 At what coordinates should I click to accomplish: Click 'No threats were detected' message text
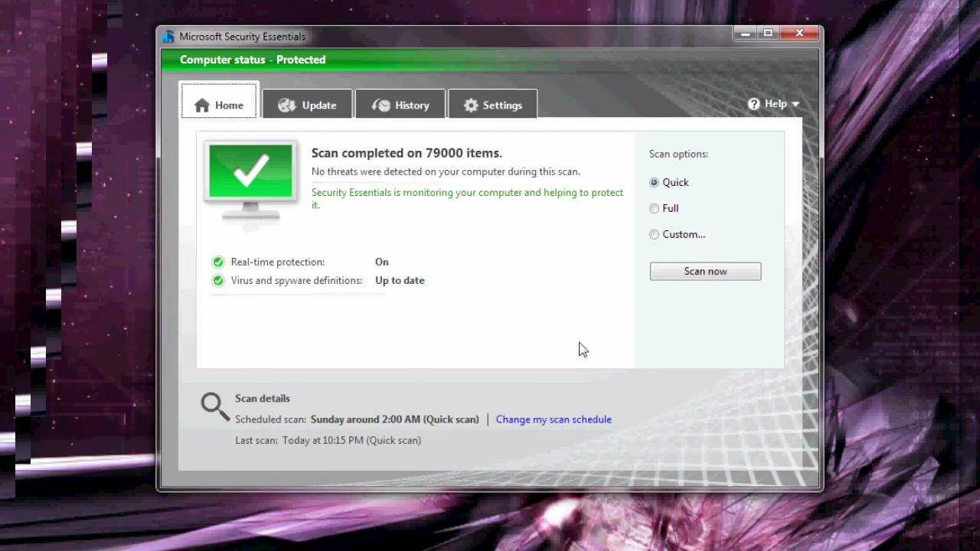[x=446, y=172]
